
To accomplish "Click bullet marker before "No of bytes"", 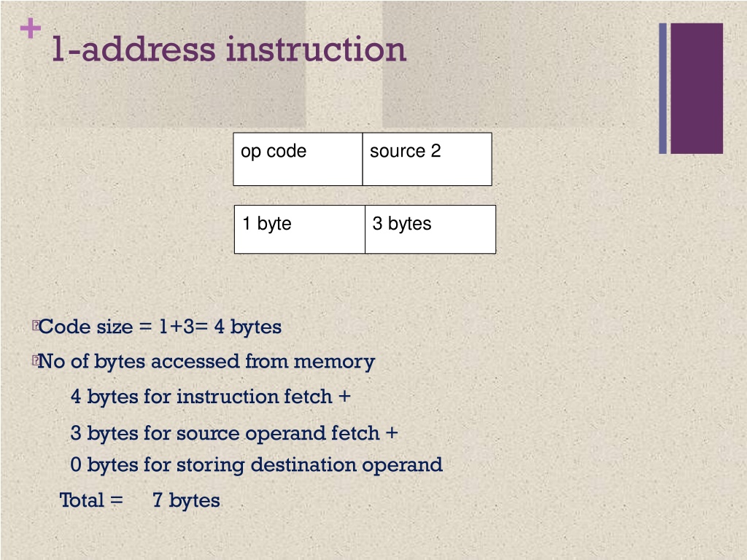I will pos(35,360).
